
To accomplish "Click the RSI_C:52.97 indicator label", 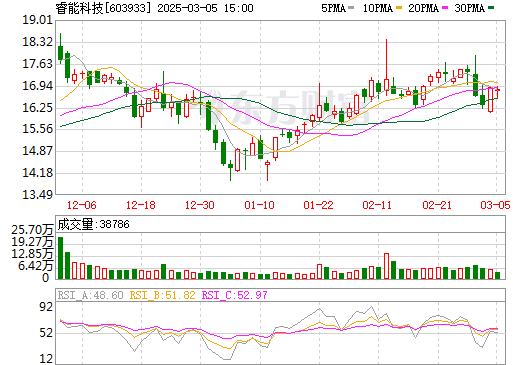I will tap(235, 295).
